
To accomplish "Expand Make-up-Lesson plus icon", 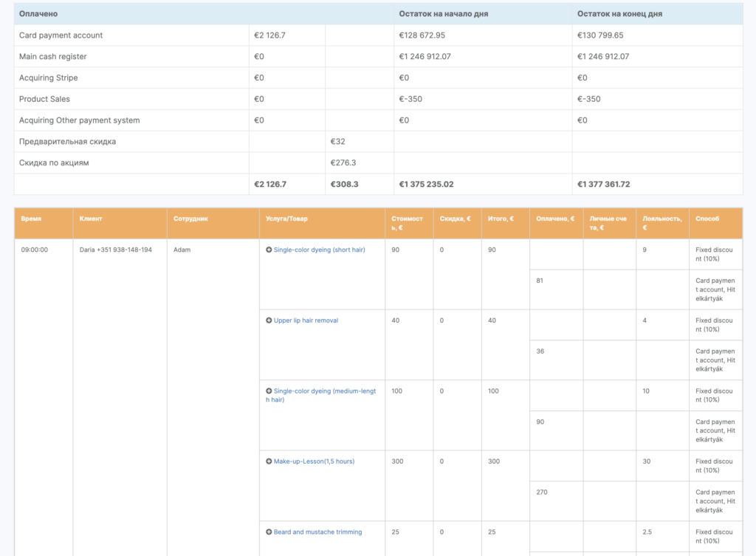I will (269, 461).
